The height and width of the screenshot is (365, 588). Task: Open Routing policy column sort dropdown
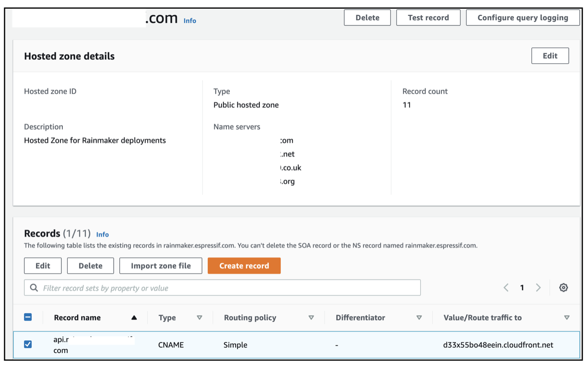pos(311,317)
